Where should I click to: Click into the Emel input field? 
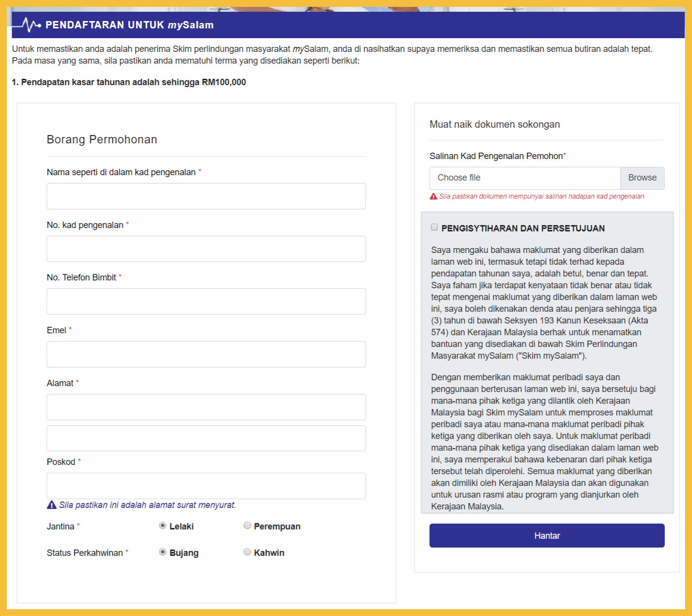(x=206, y=354)
